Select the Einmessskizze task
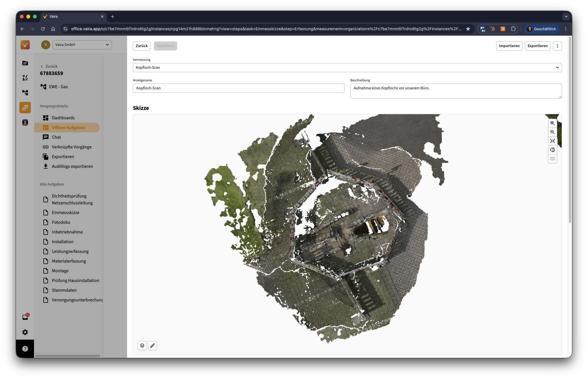Viewport: 588px width, 379px height. click(x=65, y=213)
